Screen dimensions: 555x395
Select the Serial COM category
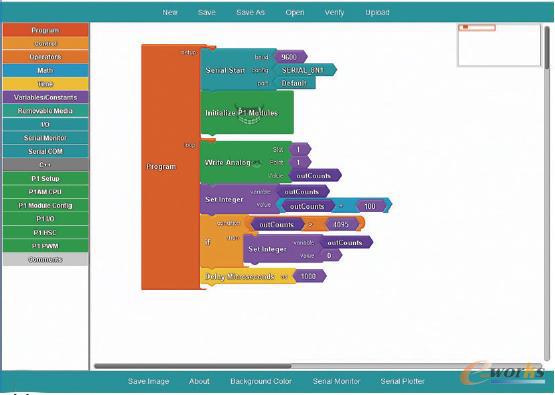[45, 151]
